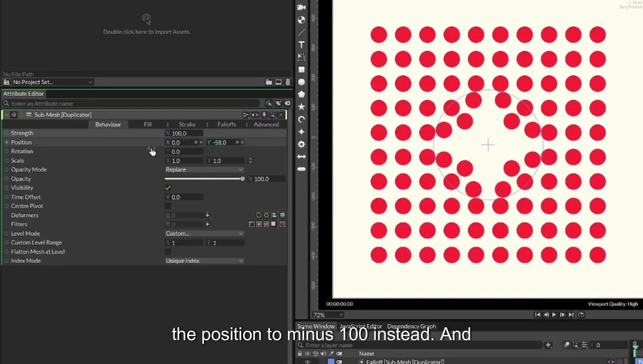
Task: Add a deformer with the plus button
Action: 208,215
